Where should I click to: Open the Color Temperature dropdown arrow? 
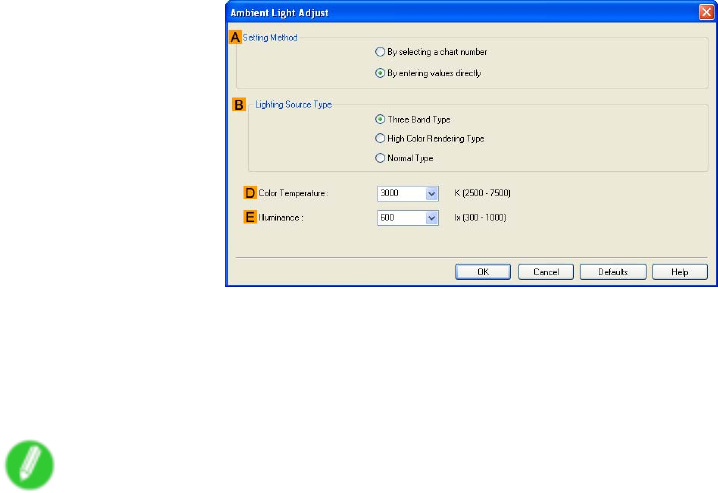(x=431, y=194)
